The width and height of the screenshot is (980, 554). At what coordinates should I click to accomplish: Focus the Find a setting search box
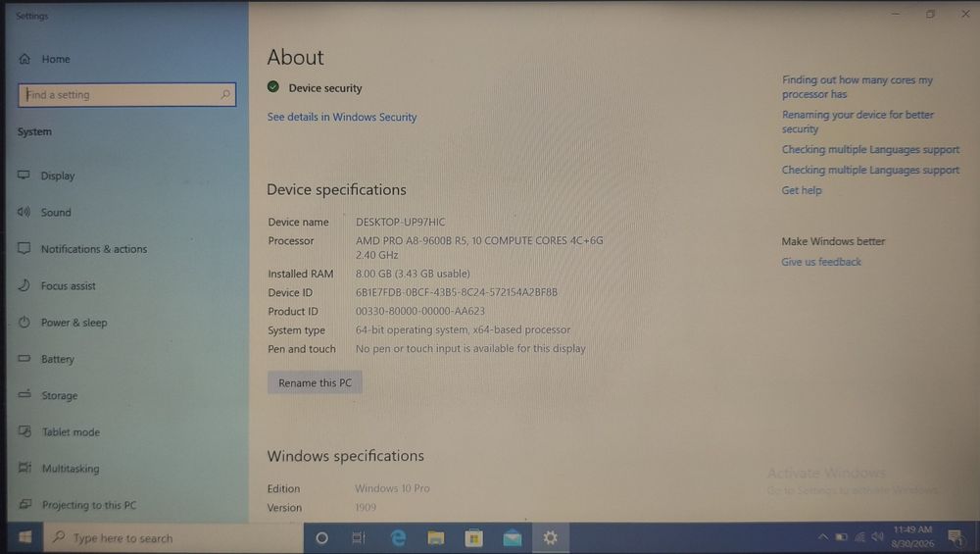click(126, 94)
